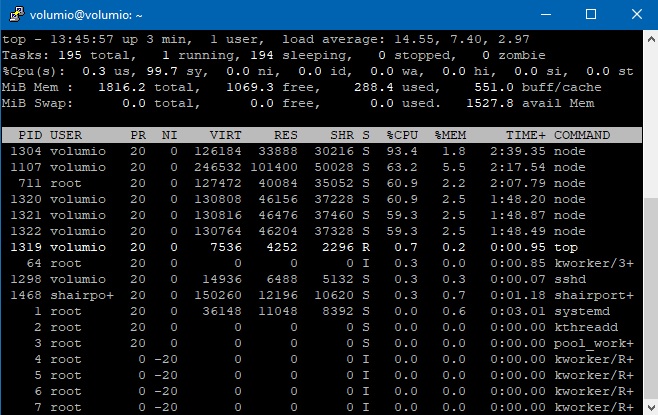Minimize the volumio terminal window
The height and width of the screenshot is (415, 658).
544,14
